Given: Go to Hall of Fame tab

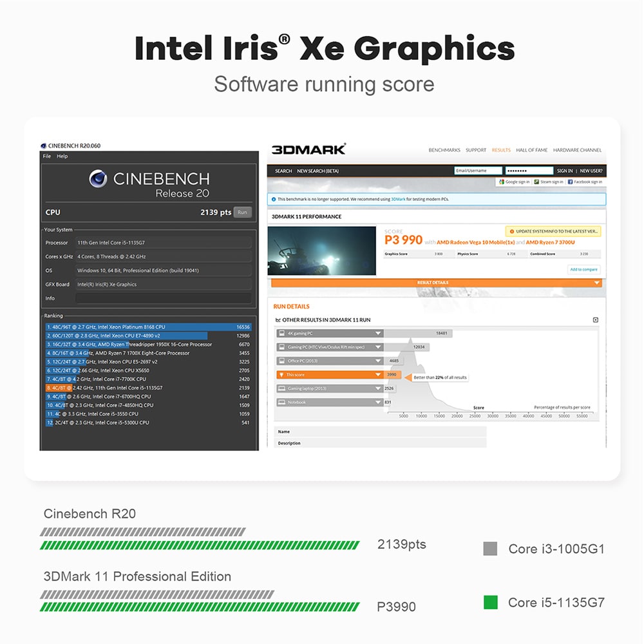Looking at the screenshot, I should [x=531, y=150].
